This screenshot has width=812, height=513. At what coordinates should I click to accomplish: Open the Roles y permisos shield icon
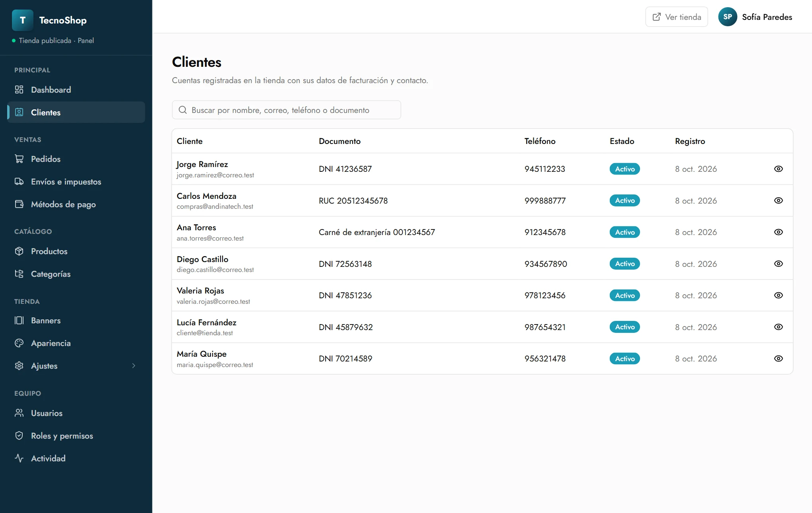tap(19, 435)
